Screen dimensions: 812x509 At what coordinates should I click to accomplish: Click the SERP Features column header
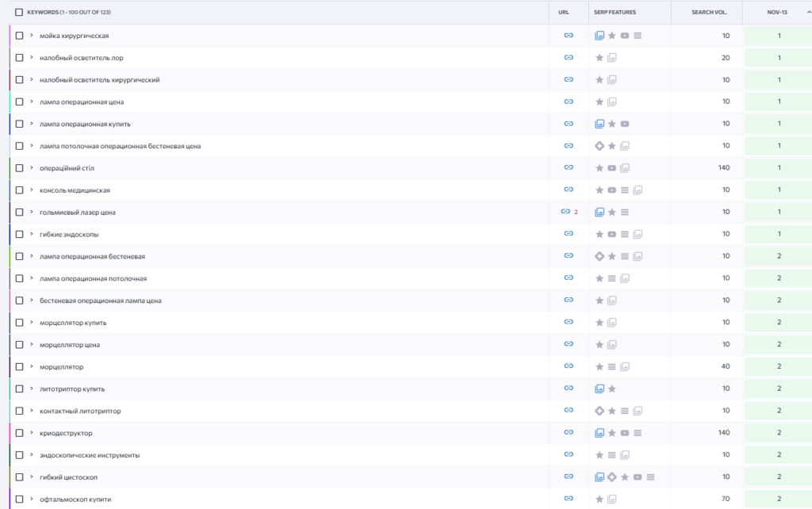coord(615,12)
